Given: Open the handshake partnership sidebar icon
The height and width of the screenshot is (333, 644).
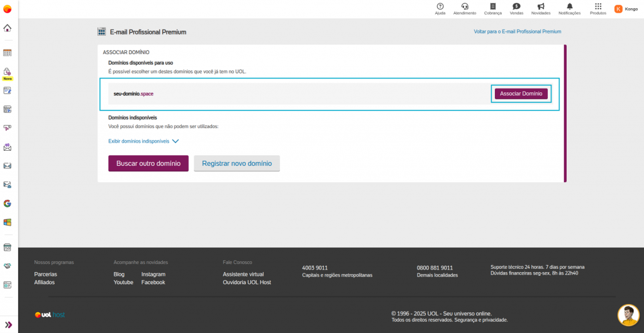Looking at the screenshot, I should click(8, 266).
